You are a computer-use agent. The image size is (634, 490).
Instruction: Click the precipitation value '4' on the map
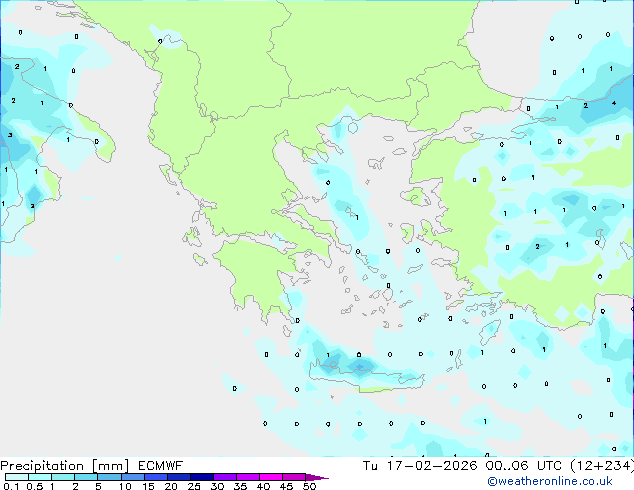click(614, 103)
